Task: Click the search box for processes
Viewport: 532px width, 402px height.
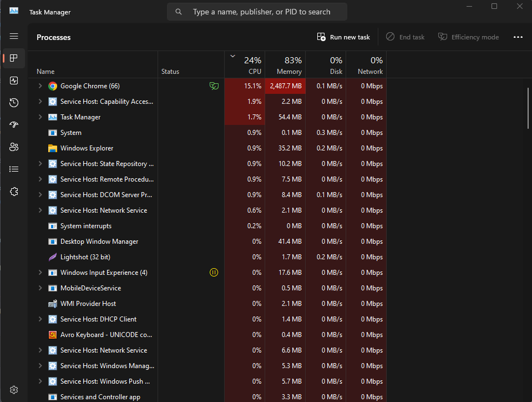Action: (x=257, y=12)
